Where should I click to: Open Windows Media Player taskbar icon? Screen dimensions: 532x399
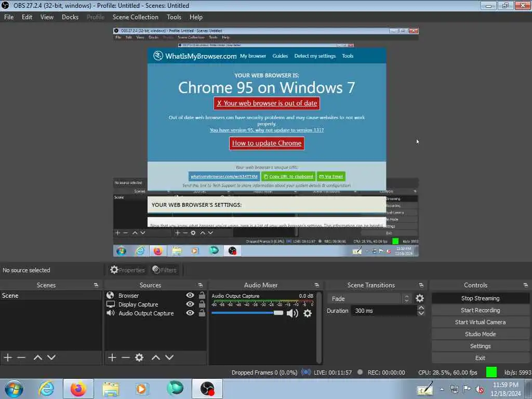(141, 389)
